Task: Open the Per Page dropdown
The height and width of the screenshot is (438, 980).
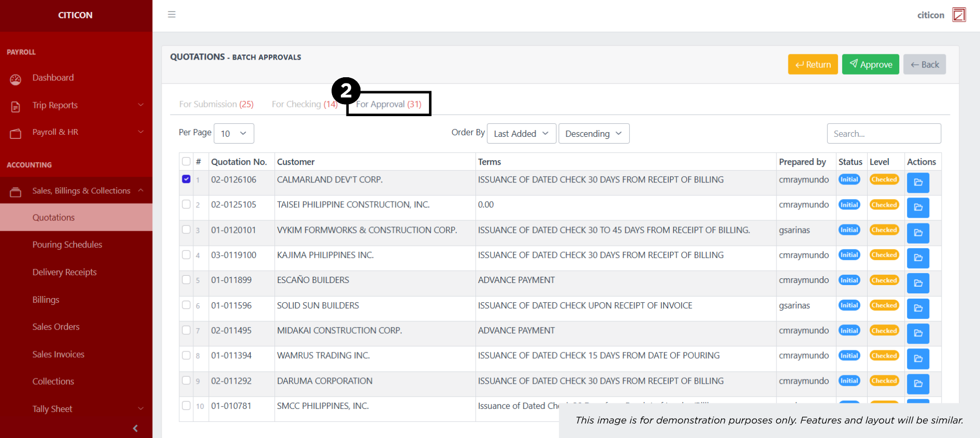Action: (234, 134)
